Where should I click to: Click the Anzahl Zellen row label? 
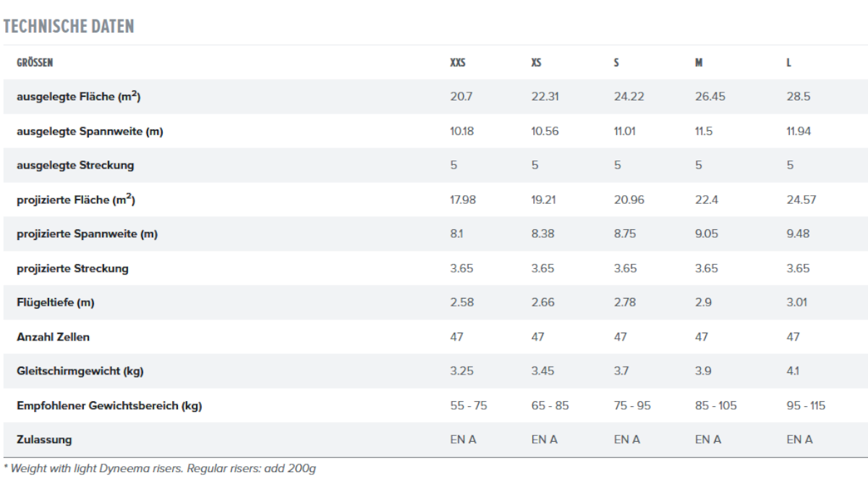(54, 337)
